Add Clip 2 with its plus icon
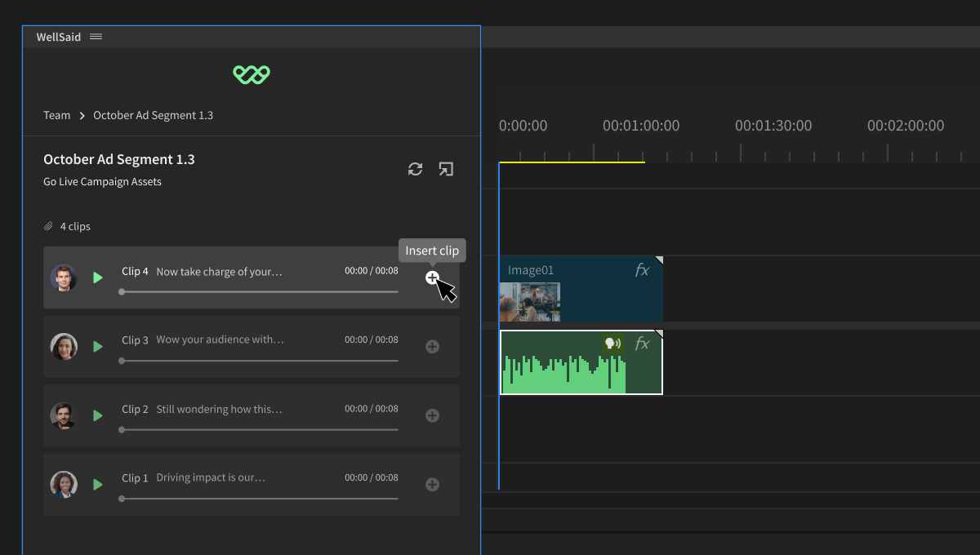This screenshot has width=980, height=555. click(432, 415)
